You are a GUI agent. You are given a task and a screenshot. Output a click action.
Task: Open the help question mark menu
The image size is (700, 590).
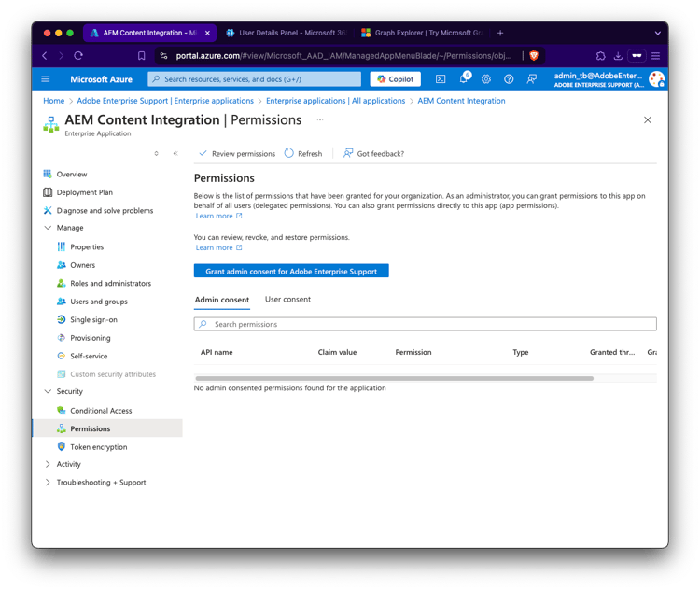(x=509, y=79)
